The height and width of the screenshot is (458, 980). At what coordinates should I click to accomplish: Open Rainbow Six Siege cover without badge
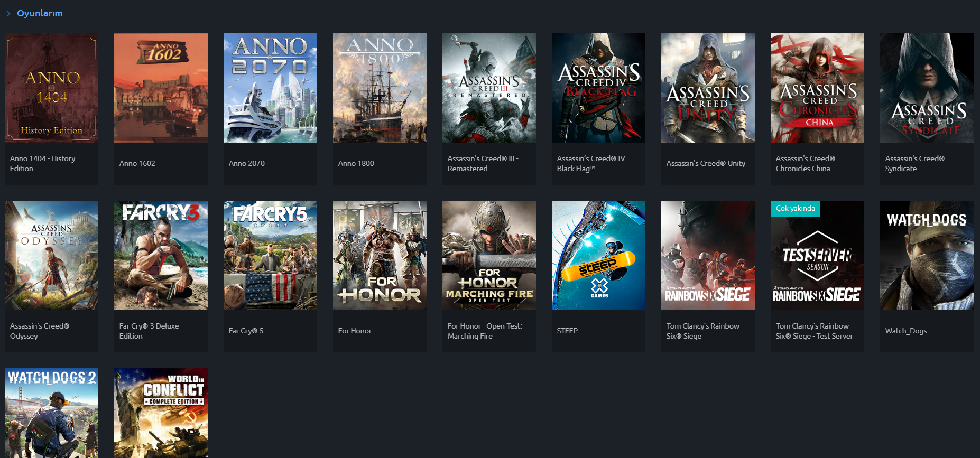(708, 255)
